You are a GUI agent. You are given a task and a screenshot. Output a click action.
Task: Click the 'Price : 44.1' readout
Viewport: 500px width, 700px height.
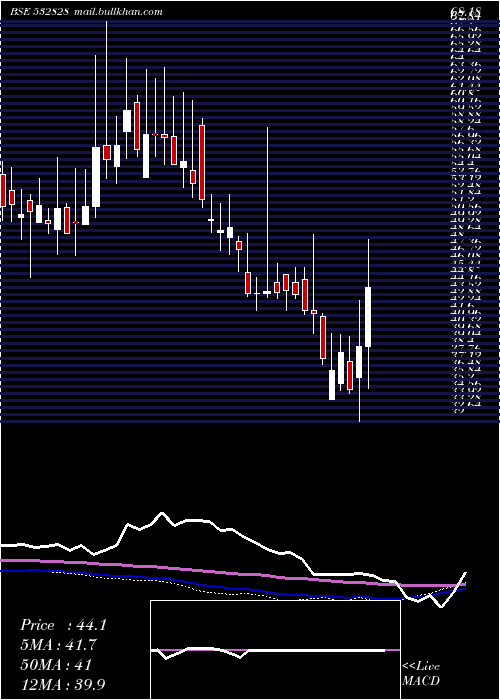click(x=63, y=625)
